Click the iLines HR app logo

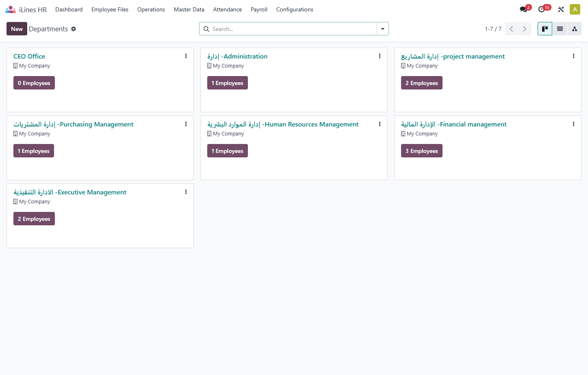coord(11,9)
